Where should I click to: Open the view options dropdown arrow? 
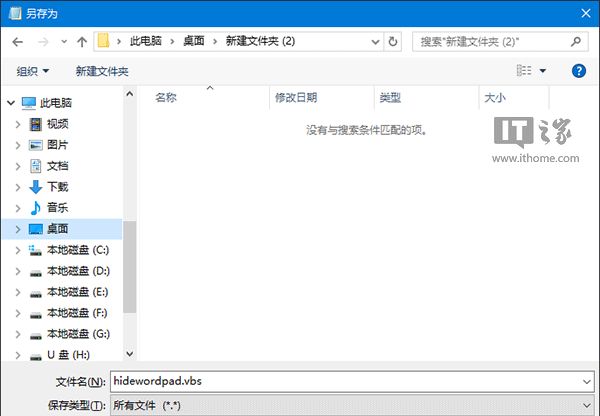tap(543, 71)
